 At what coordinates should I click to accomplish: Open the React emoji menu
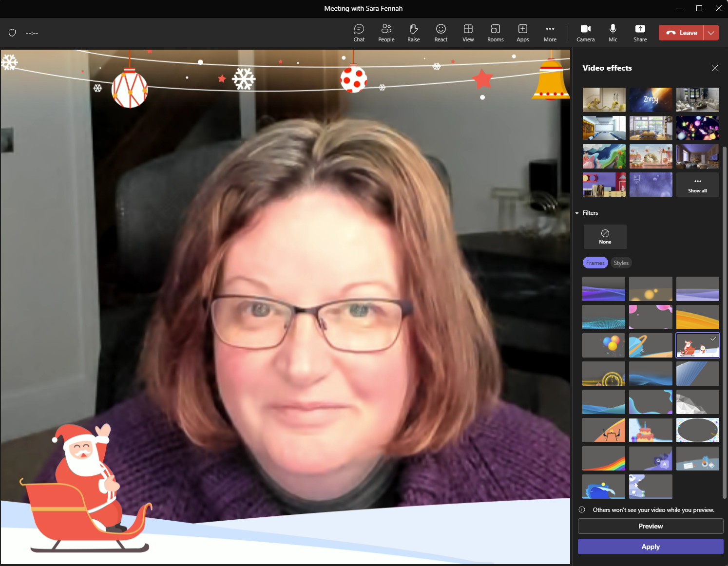pyautogui.click(x=441, y=33)
